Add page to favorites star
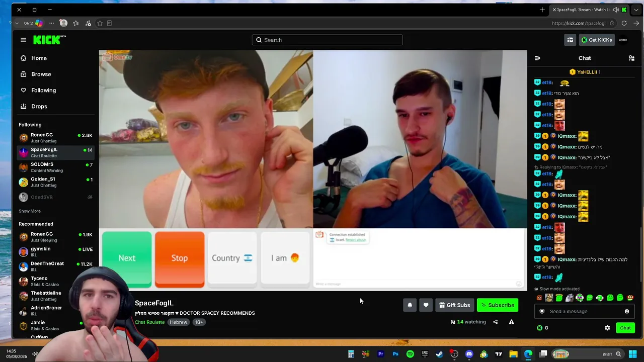The width and height of the screenshot is (644, 362). pos(100,23)
